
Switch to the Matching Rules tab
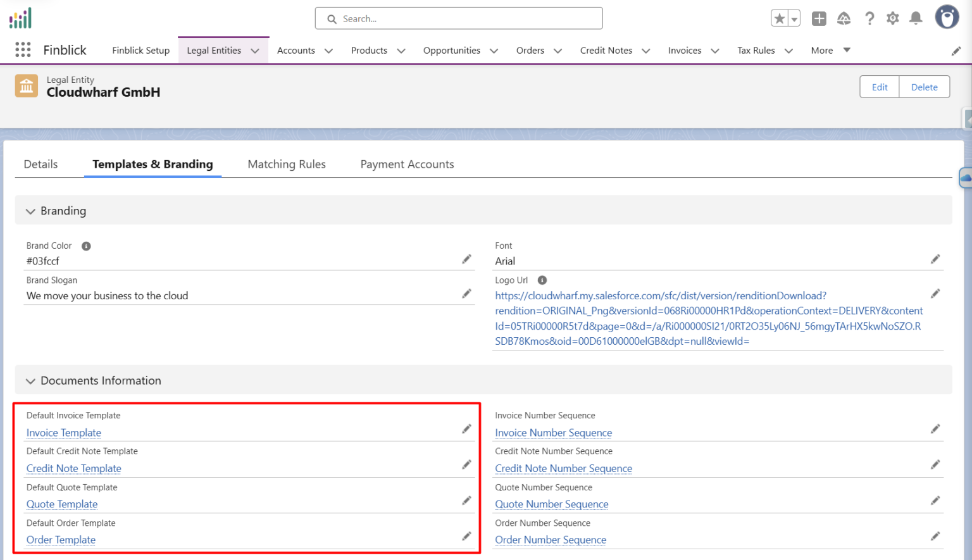coord(287,165)
